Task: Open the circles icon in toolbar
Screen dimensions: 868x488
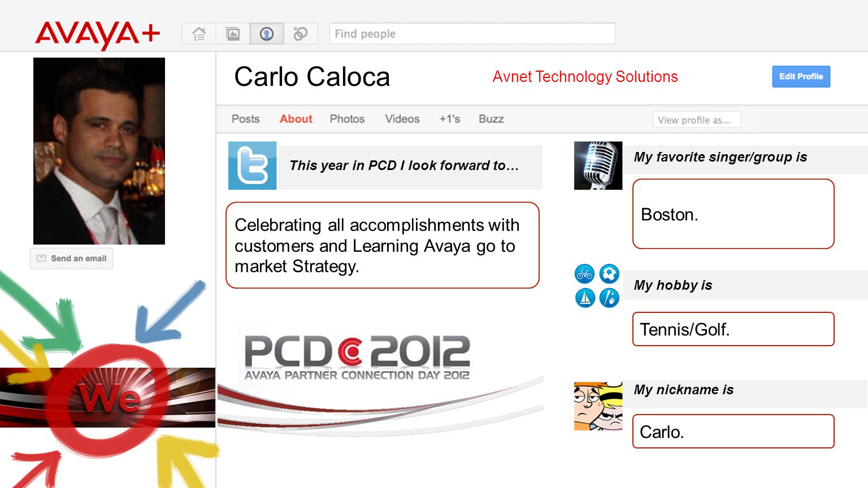Action: coord(301,34)
